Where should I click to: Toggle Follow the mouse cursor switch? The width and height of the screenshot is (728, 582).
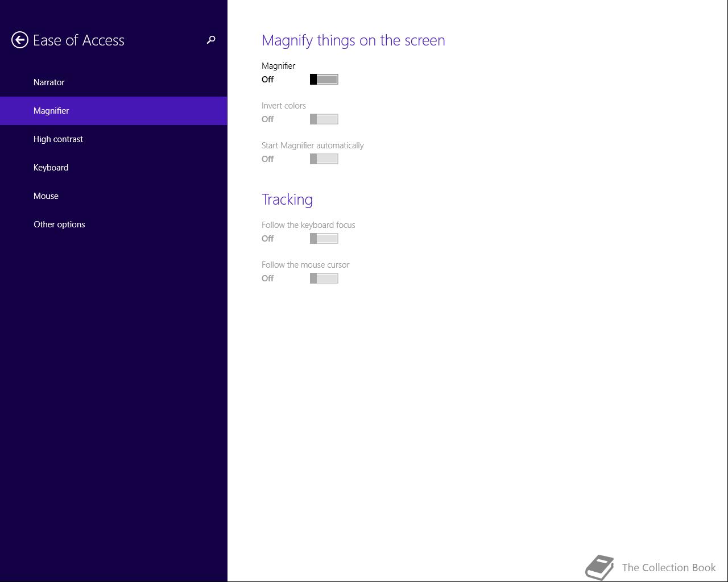tap(324, 278)
